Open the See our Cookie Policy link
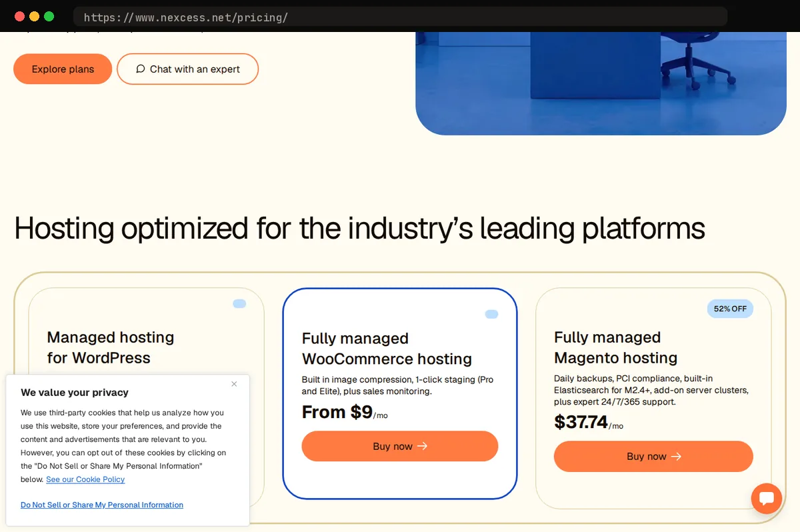The height and width of the screenshot is (532, 800). click(x=85, y=479)
